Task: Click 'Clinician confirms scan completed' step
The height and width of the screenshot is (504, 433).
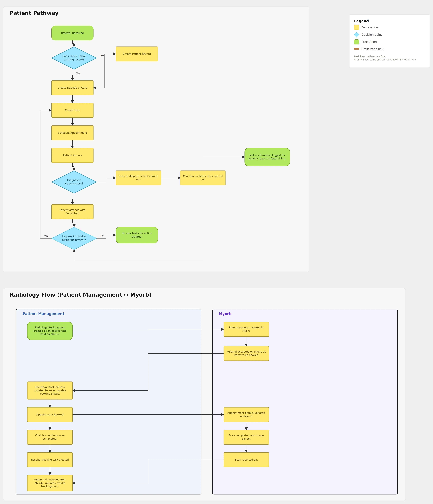Action: pyautogui.click(x=50, y=437)
